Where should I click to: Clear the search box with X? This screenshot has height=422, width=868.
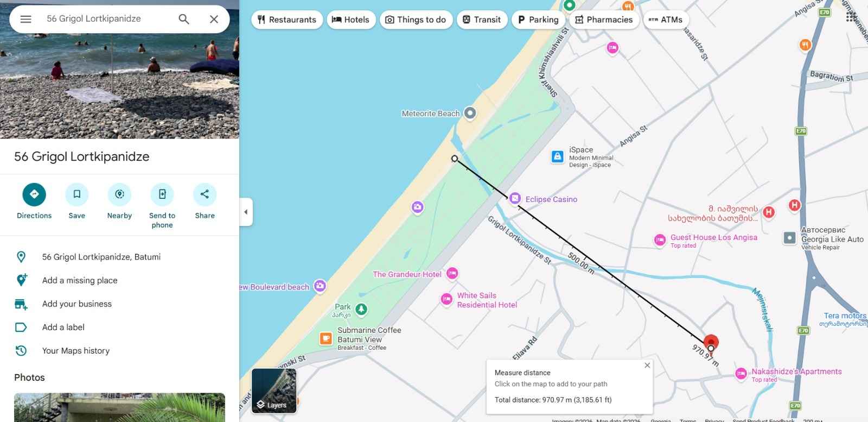214,19
